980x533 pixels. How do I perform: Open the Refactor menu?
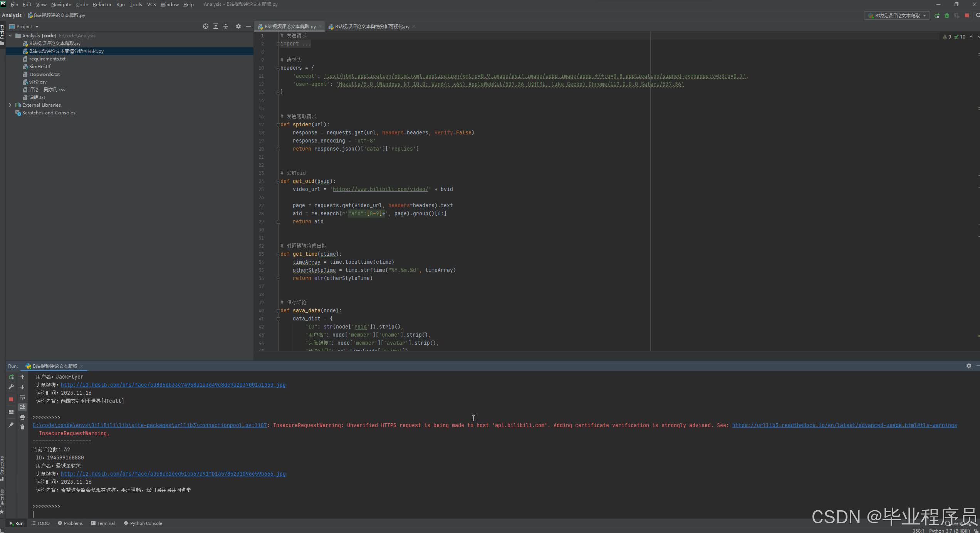tap(102, 5)
